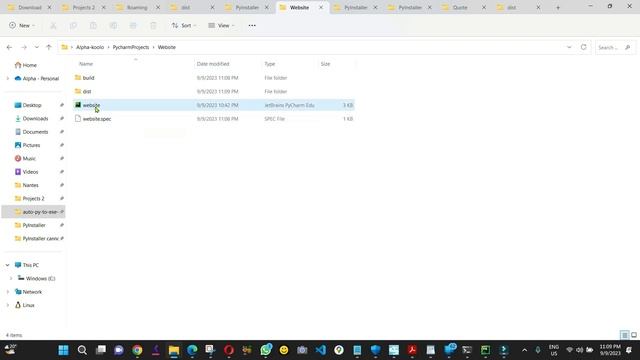This screenshot has width=640, height=360.
Task: Open Home in the sidebar
Action: (x=29, y=65)
